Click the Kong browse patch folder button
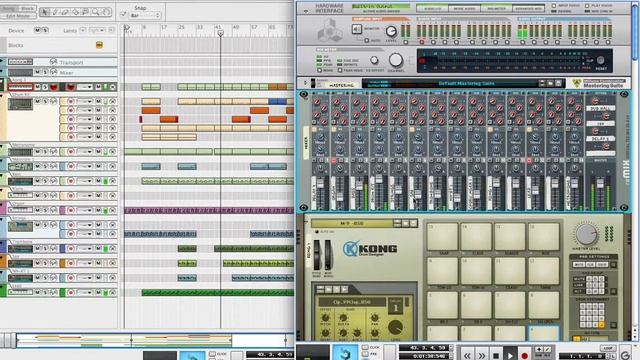 point(405,223)
